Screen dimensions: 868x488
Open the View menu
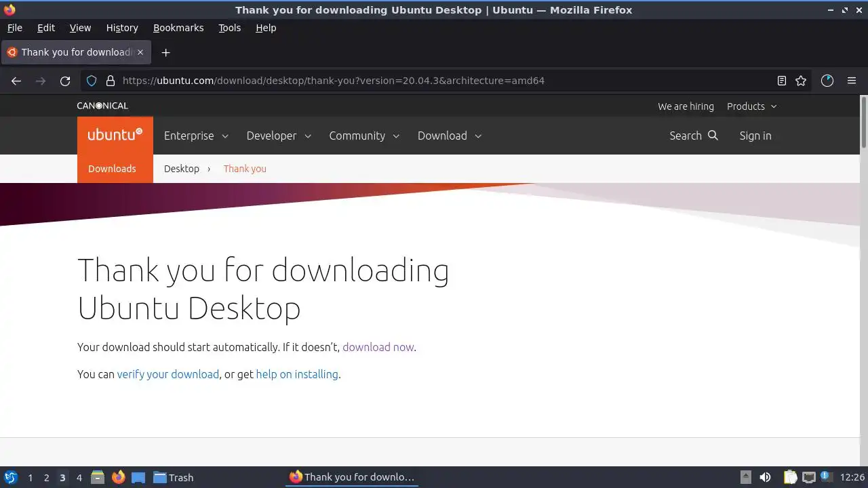click(x=80, y=28)
